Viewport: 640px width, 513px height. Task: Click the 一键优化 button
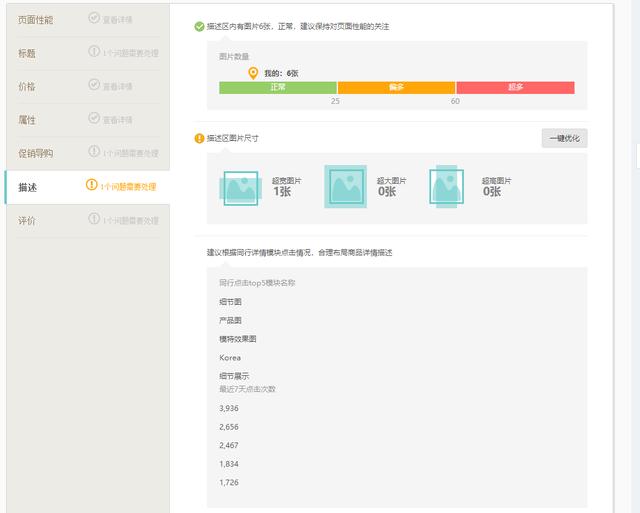[564, 138]
